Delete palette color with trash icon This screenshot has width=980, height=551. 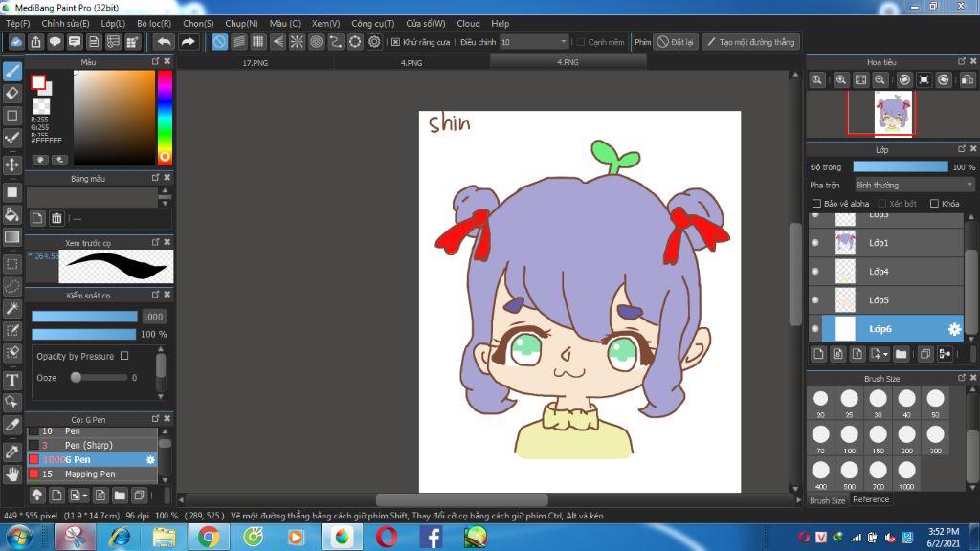pyautogui.click(x=56, y=218)
